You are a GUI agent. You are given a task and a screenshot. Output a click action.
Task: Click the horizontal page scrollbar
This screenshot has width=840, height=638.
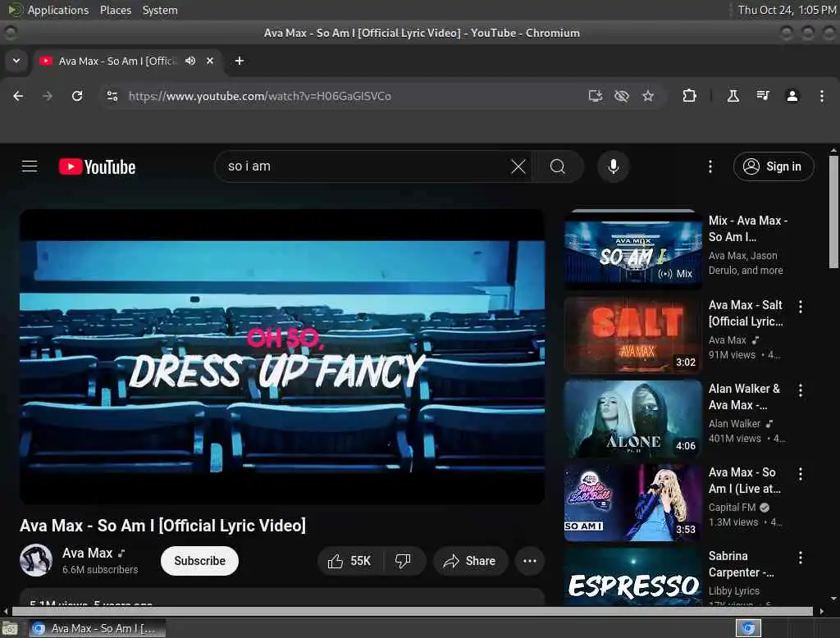point(413,611)
